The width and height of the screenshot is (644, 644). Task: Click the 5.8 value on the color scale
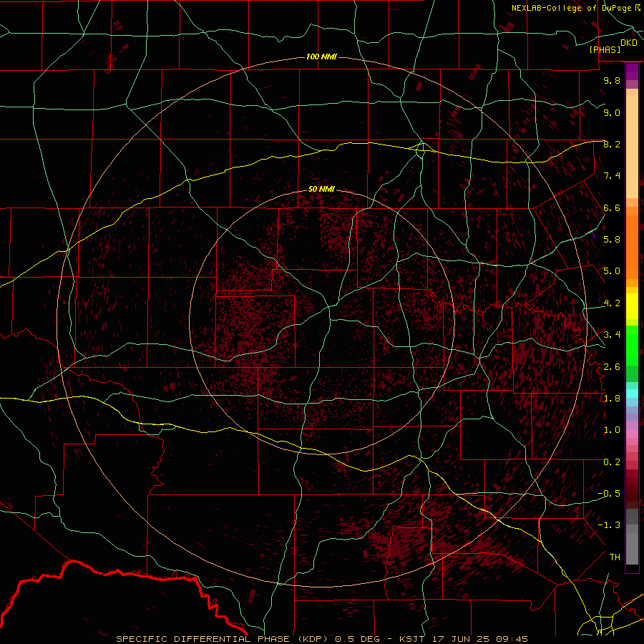(612, 240)
